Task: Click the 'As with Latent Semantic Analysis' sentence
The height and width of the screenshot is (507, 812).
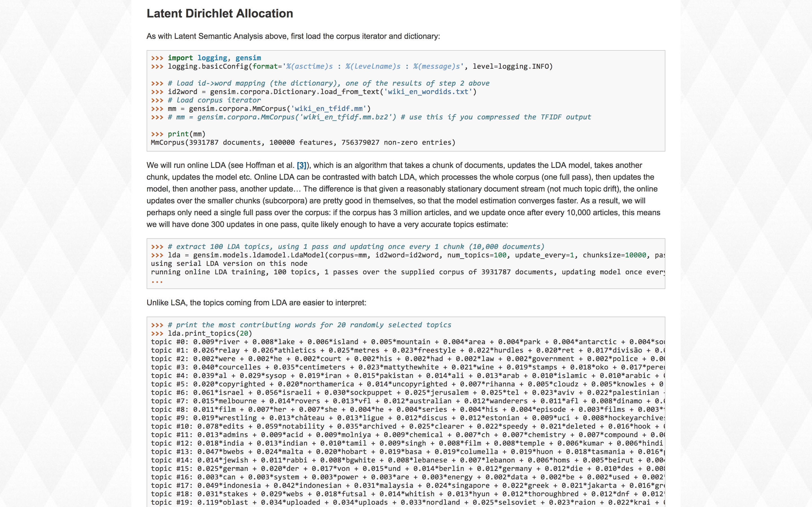Action: (293, 36)
